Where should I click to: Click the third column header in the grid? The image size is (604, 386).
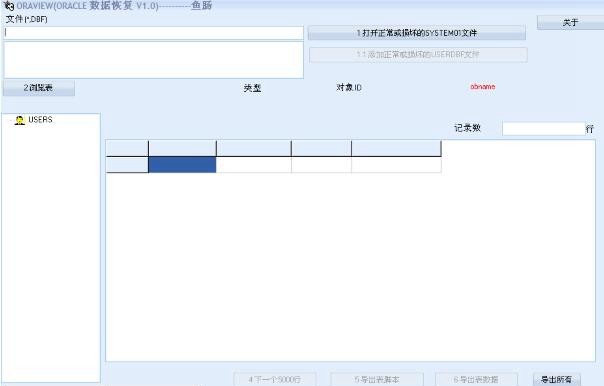pos(254,148)
